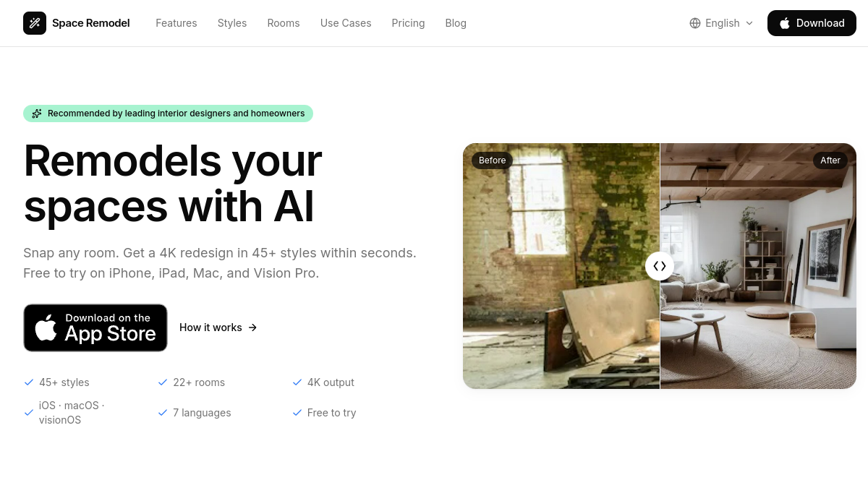Screen dimensions: 868x488
Task: Click the checkmark beside 7 languages
Action: pyautogui.click(x=163, y=413)
